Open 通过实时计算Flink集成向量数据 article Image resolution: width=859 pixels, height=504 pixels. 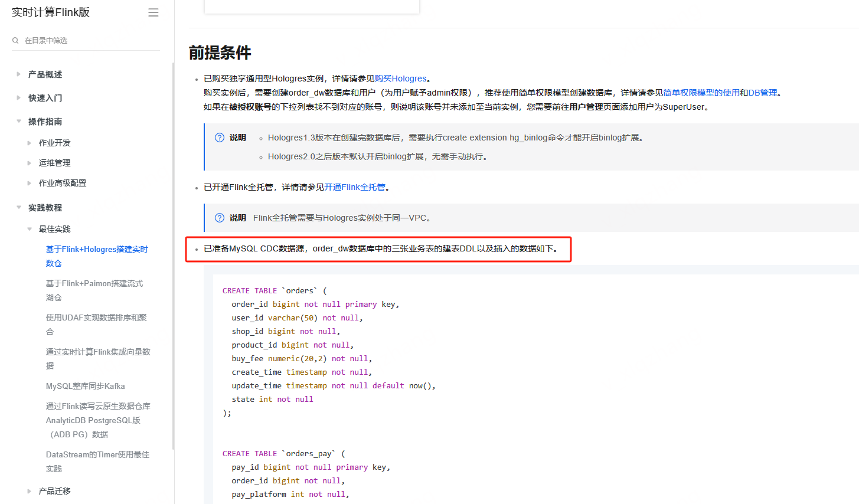pyautogui.click(x=98, y=359)
